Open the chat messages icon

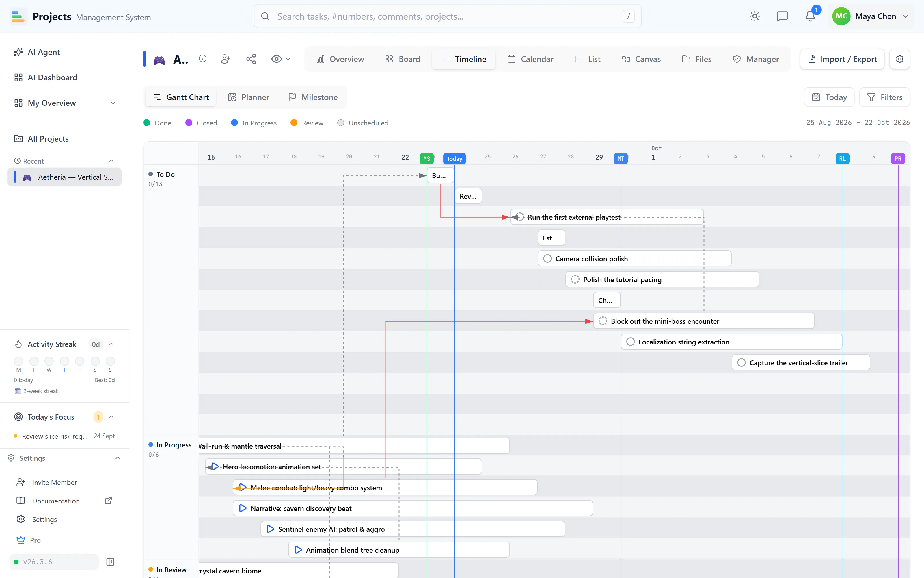(x=782, y=16)
